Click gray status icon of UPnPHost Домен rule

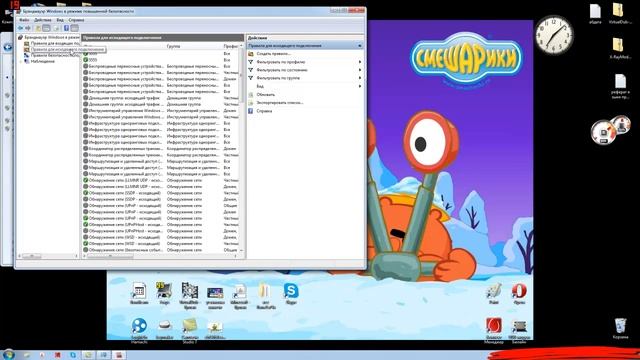click(x=86, y=231)
